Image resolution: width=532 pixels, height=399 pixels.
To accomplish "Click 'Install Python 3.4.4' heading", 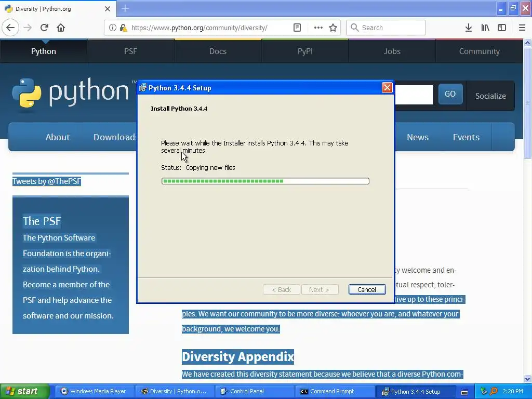I will tap(179, 109).
